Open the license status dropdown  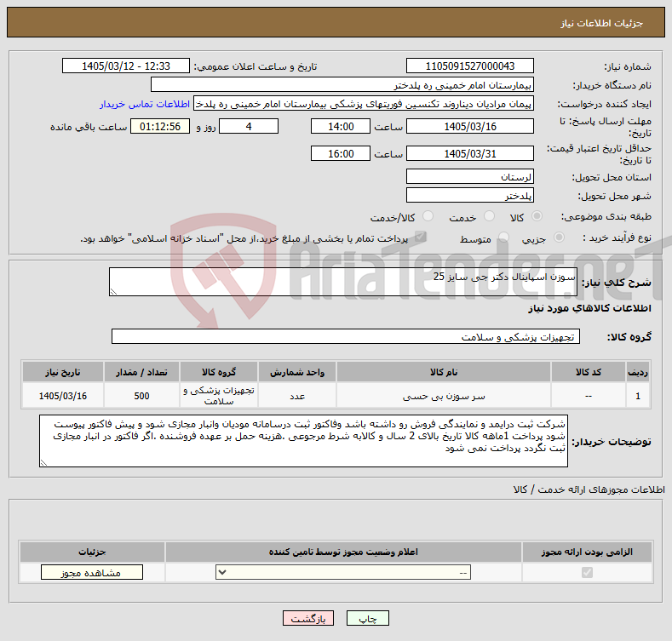343,572
